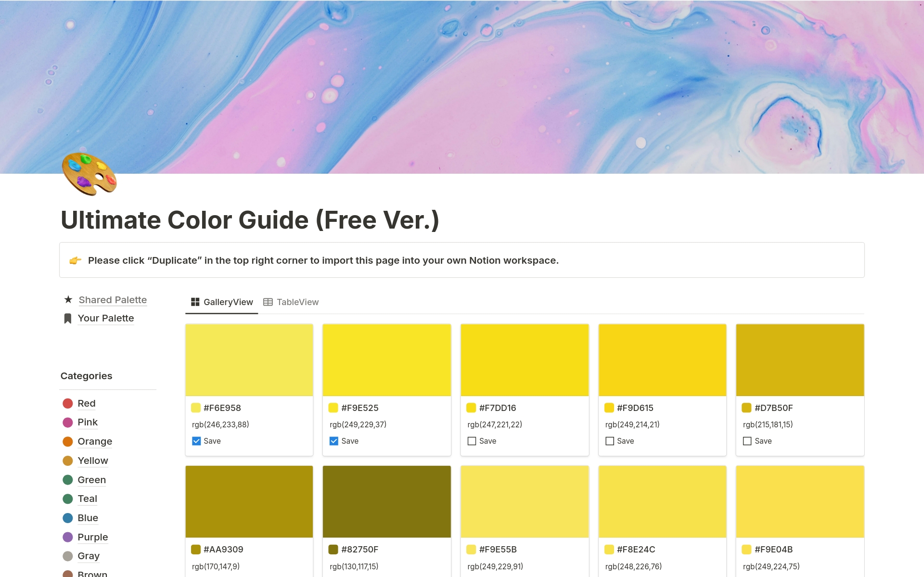Click the teal circle category icon
This screenshot has height=577, width=924.
click(68, 499)
